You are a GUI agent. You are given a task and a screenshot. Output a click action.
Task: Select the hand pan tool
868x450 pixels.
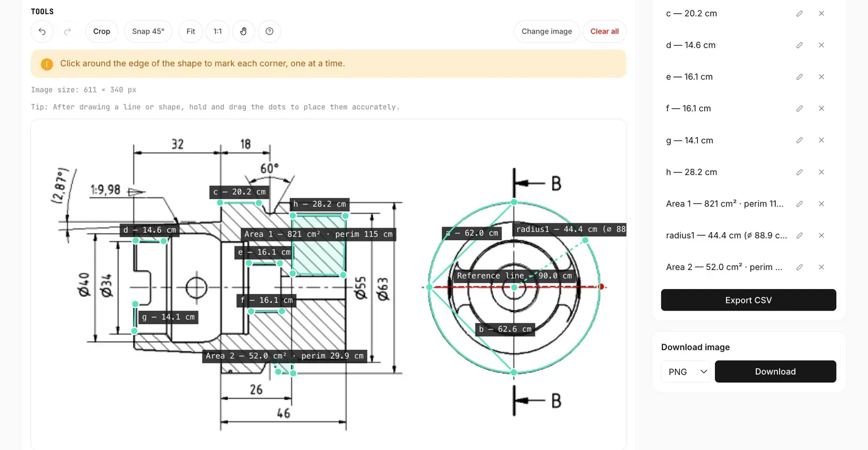point(244,31)
